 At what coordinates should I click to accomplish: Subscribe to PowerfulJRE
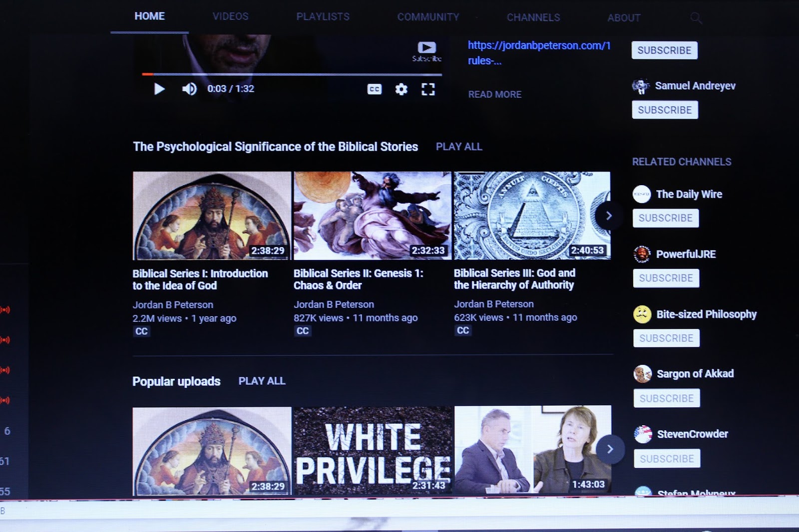[x=666, y=278]
